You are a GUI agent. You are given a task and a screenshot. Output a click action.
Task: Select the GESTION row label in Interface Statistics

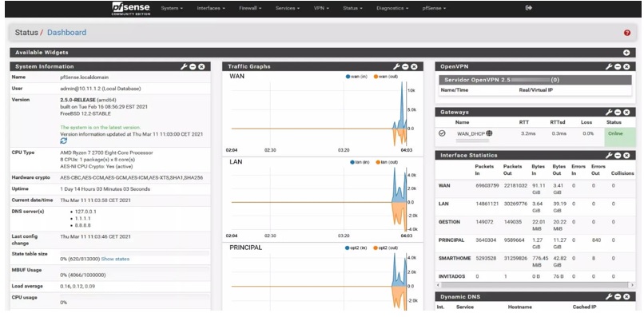point(449,222)
